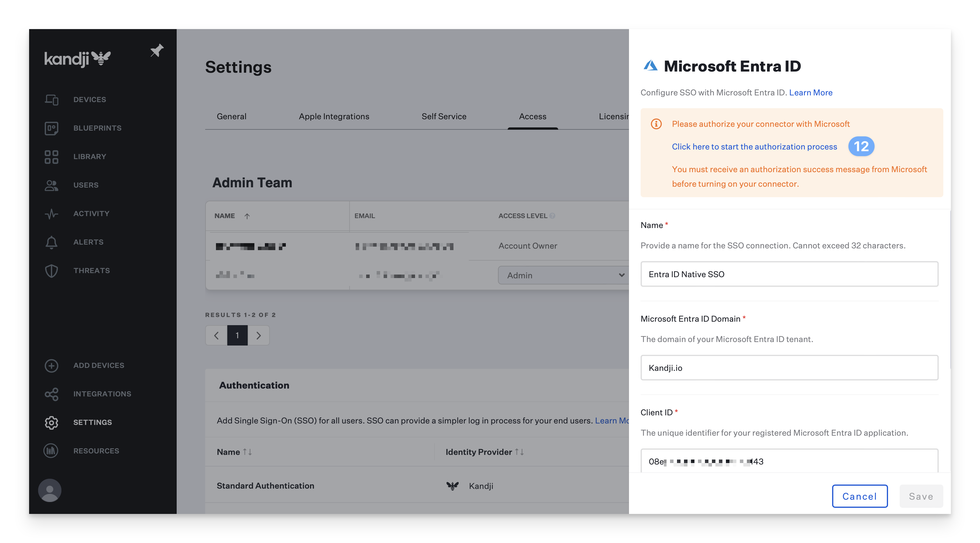
Task: Open the Users icon in the sidebar
Action: click(x=51, y=185)
